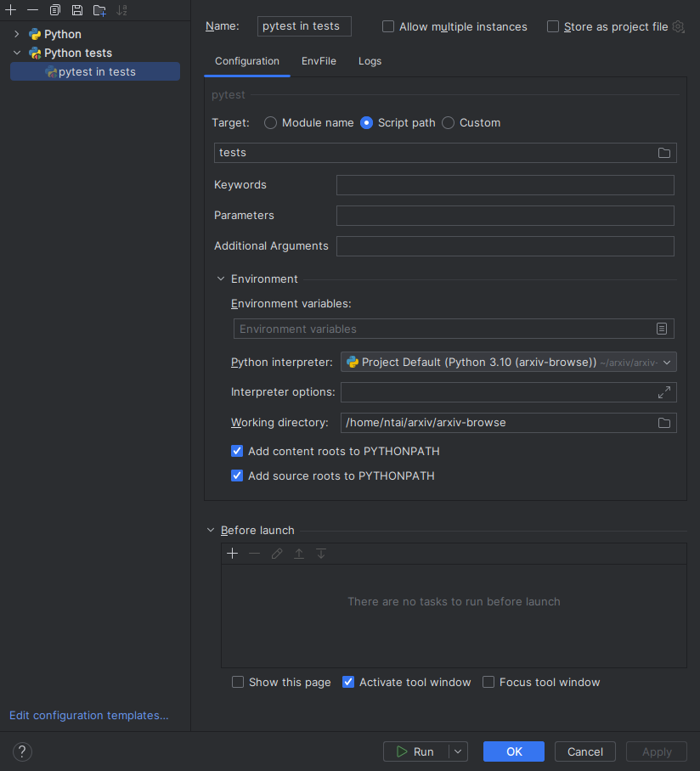Image resolution: width=700 pixels, height=771 pixels.
Task: Select Script path target option
Action: click(366, 123)
